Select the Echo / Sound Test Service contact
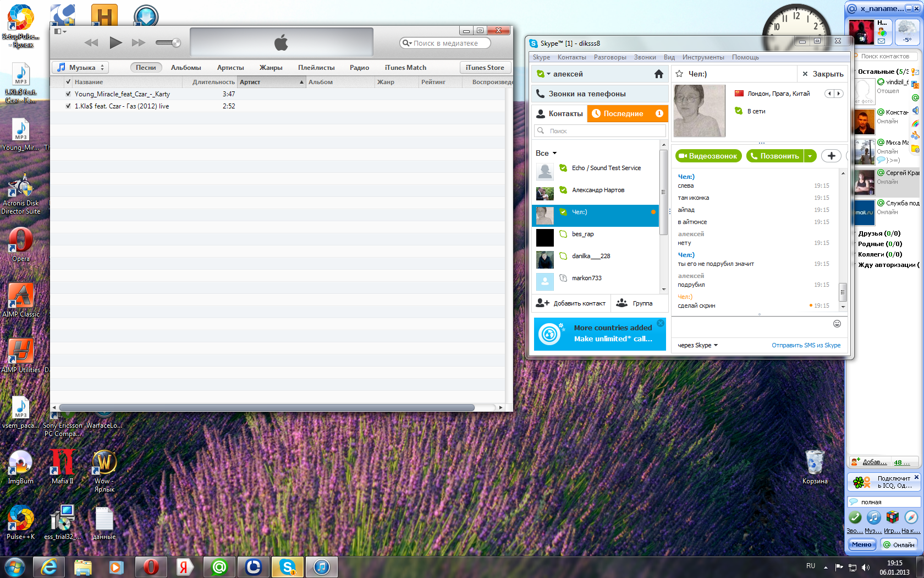The height and width of the screenshot is (578, 924). click(596, 168)
